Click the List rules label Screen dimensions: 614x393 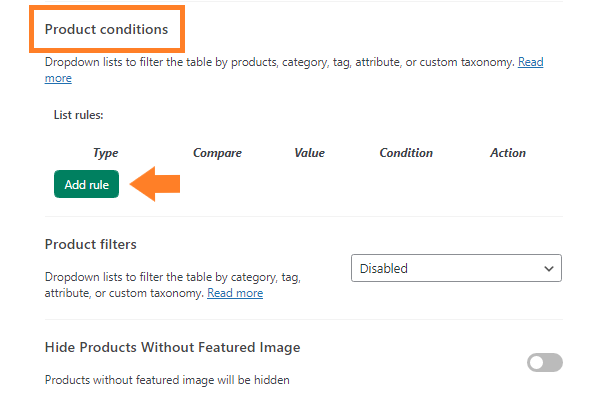click(x=78, y=115)
